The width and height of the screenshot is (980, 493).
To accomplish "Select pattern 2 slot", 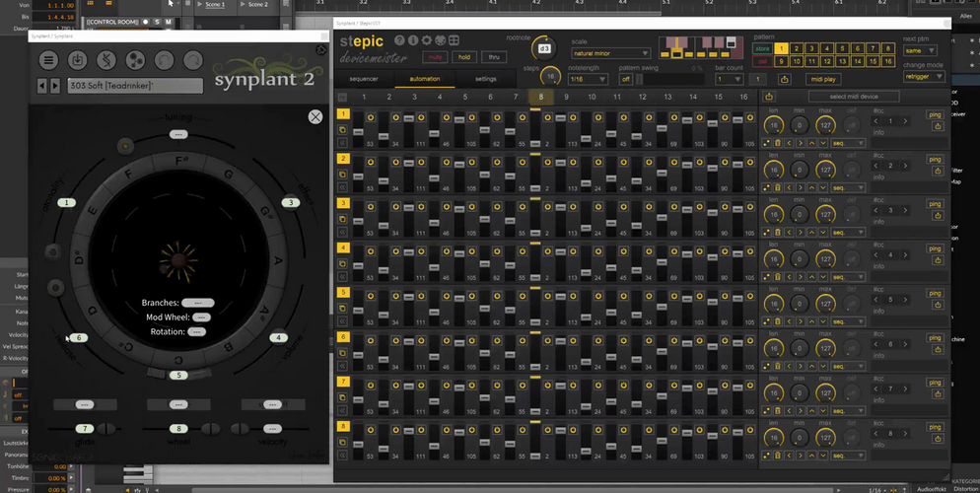I will click(x=797, y=48).
